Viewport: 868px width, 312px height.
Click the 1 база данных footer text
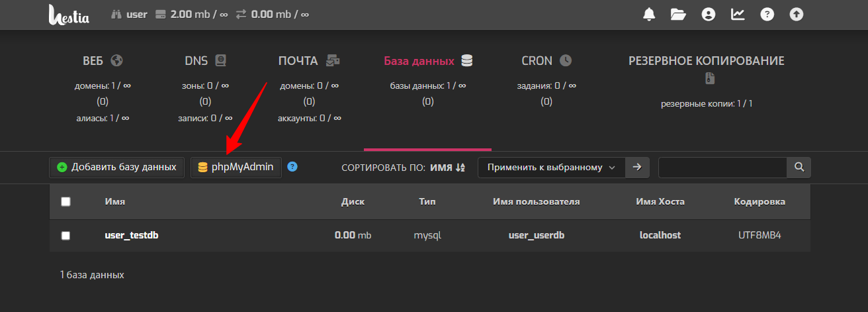92,274
